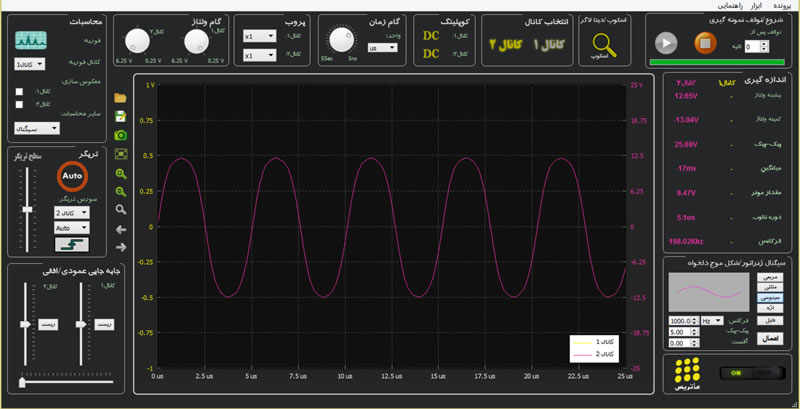Click the 198.02Khz frequency measurement
800x409 pixels.
click(686, 242)
